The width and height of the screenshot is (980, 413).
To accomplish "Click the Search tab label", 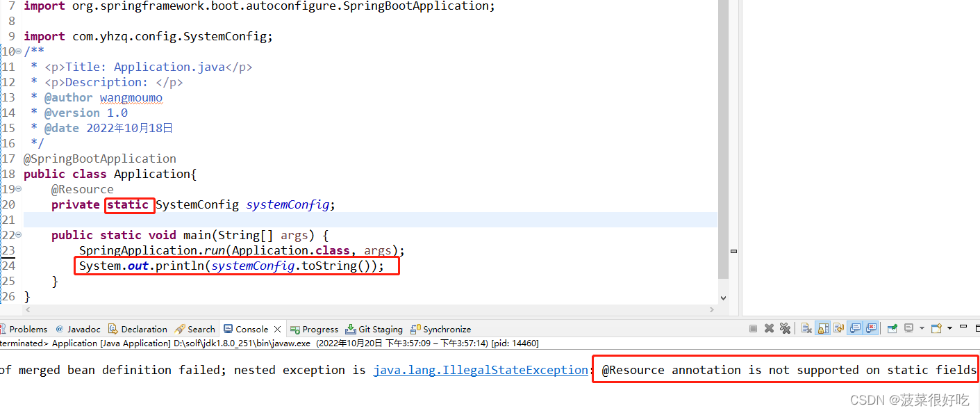I will click(200, 328).
